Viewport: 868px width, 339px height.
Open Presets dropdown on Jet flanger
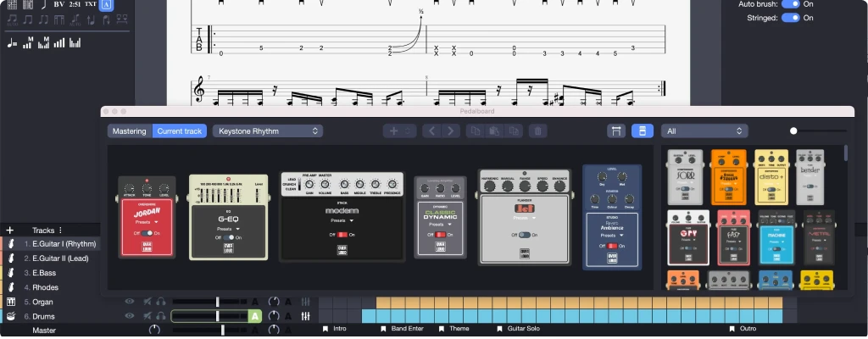coord(524,218)
